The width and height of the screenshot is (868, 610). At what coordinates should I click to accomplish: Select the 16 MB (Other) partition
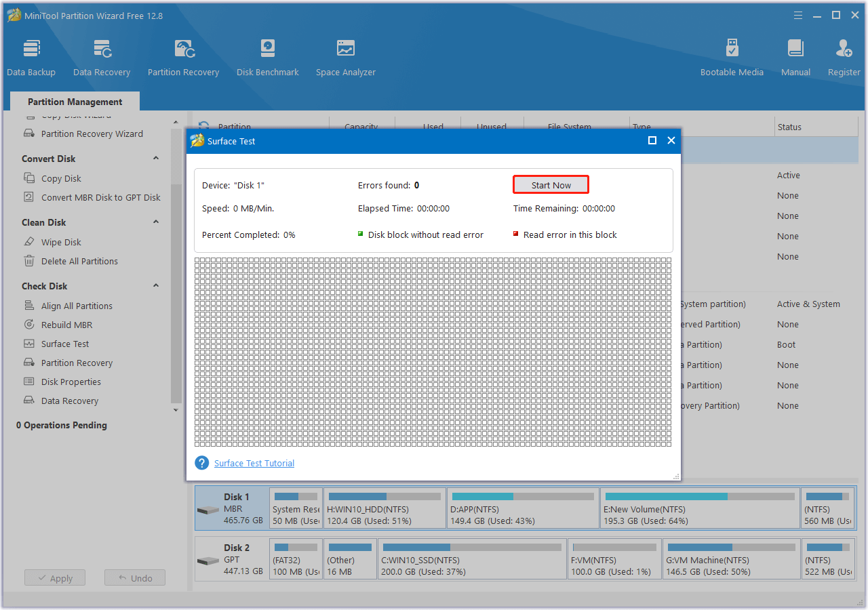(350, 558)
